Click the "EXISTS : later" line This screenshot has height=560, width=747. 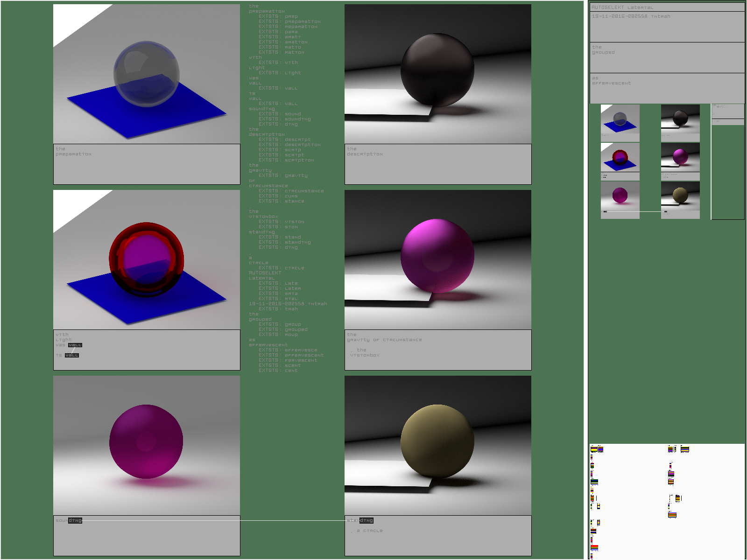pos(280,288)
